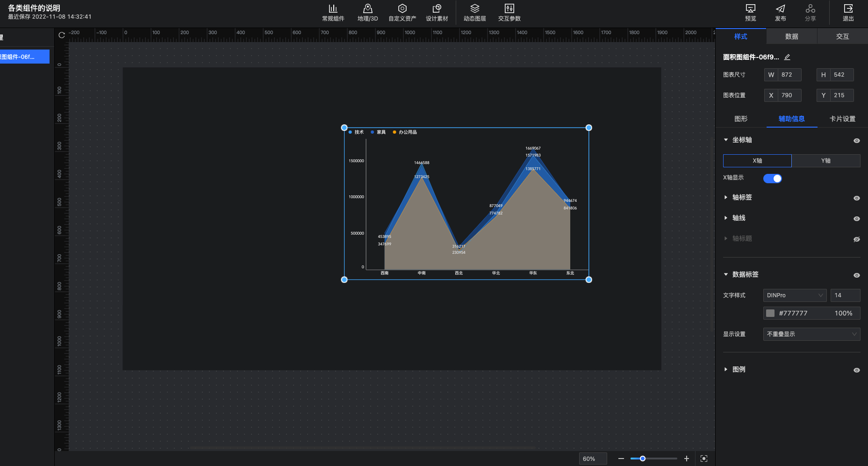The width and height of the screenshot is (868, 466).
Task: Turn off the X轴显示 switch
Action: click(772, 178)
